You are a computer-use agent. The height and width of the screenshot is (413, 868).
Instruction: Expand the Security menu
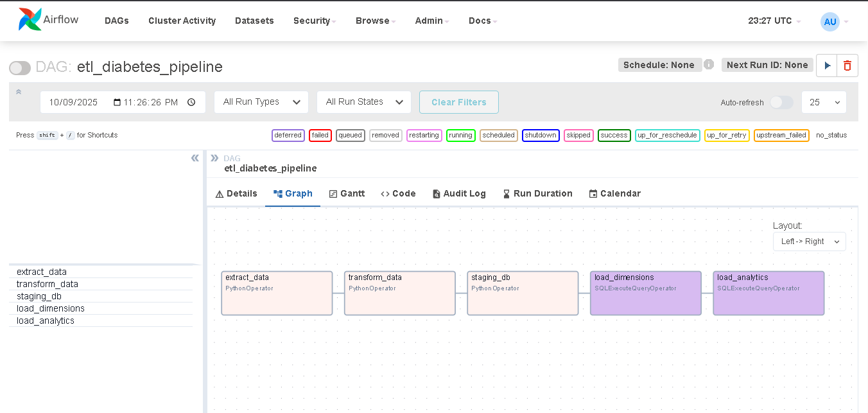click(315, 21)
